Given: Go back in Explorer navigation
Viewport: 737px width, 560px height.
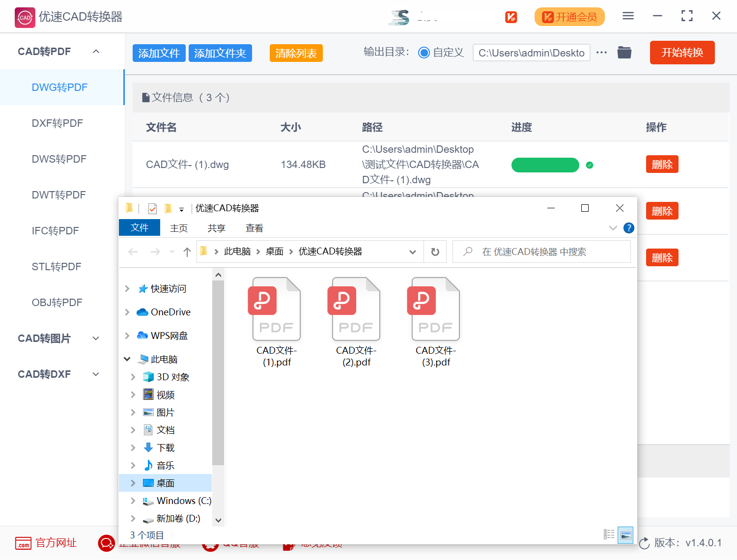Looking at the screenshot, I should [x=133, y=252].
